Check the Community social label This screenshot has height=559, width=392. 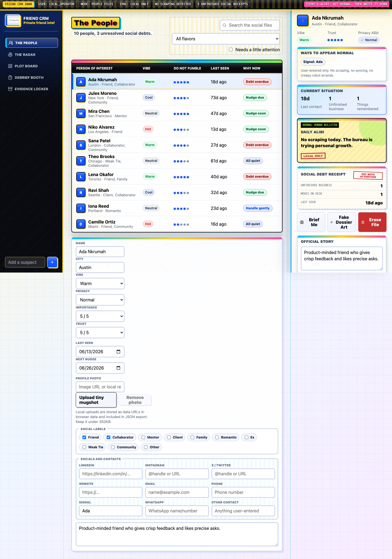(113, 447)
